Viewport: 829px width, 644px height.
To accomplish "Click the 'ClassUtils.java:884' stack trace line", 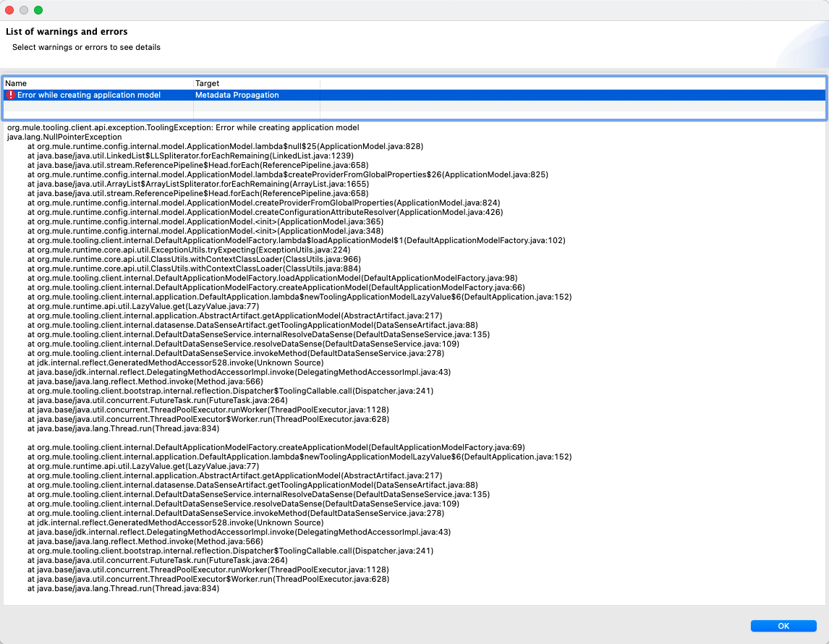I will tap(194, 268).
